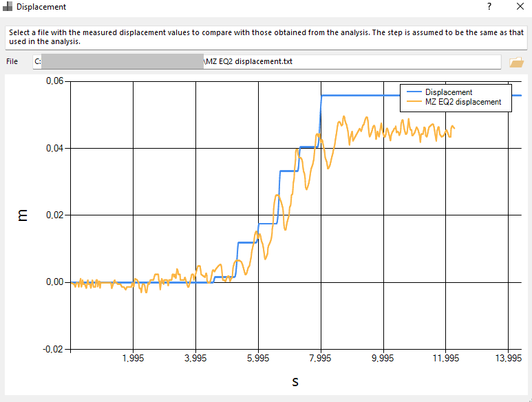Click the y-axis unit label m
This screenshot has width=532, height=402.
click(x=23, y=215)
